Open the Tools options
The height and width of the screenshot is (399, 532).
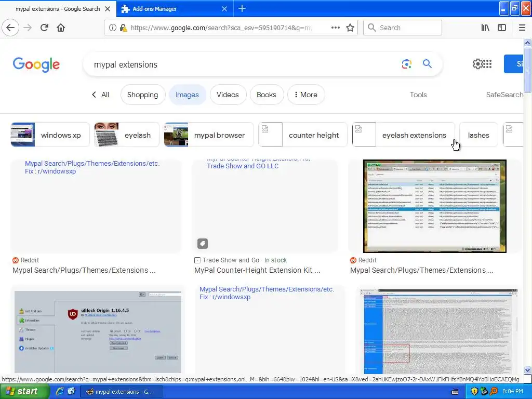tap(418, 95)
